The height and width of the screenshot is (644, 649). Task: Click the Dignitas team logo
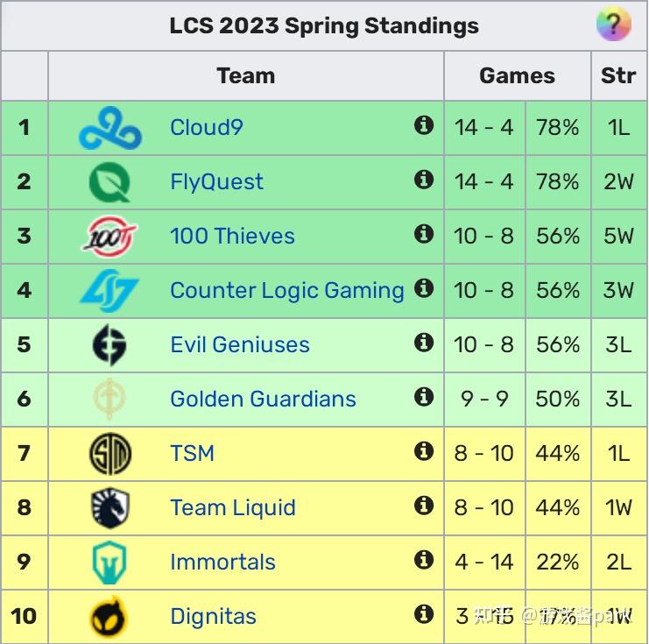[110, 616]
